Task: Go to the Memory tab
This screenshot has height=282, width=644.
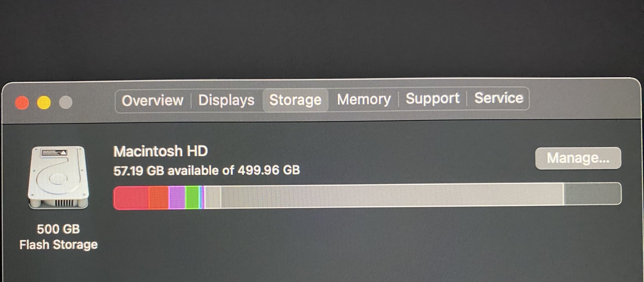Action: pos(364,99)
